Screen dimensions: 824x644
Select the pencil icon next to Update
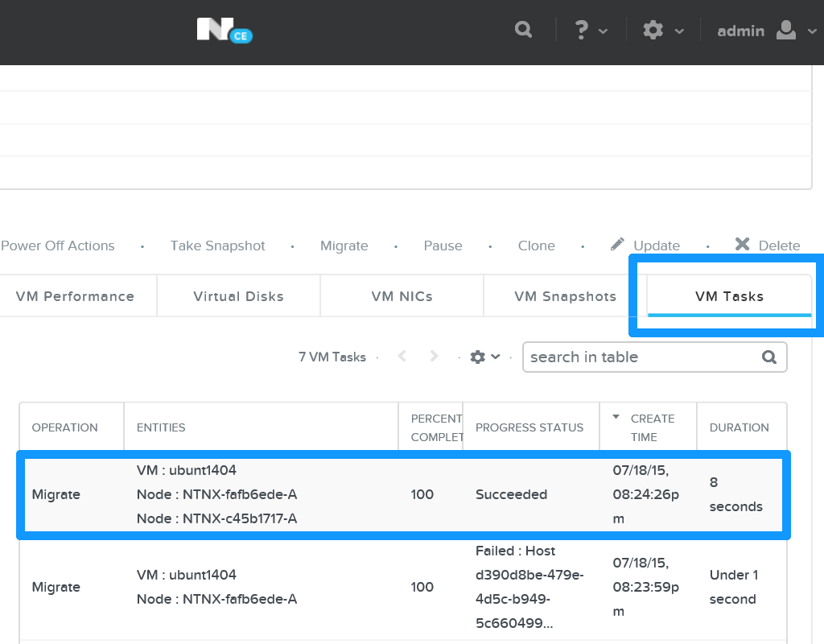click(618, 244)
